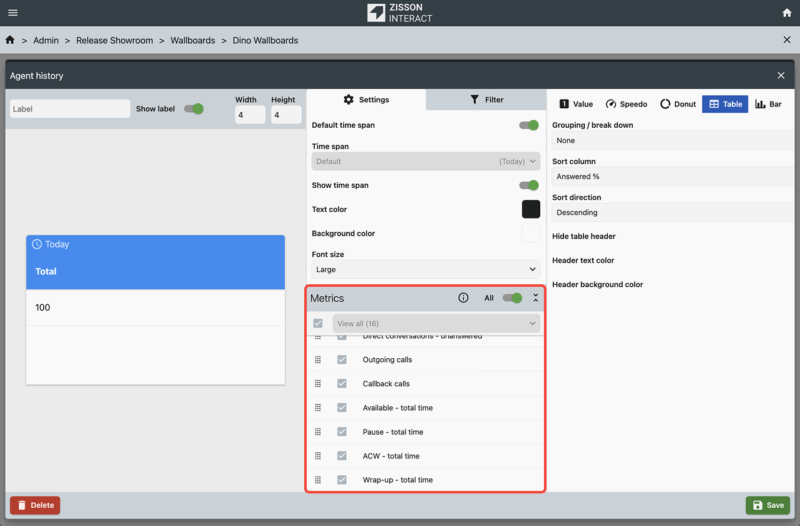This screenshot has height=526, width=800.
Task: Select the Value display type
Action: tap(576, 104)
